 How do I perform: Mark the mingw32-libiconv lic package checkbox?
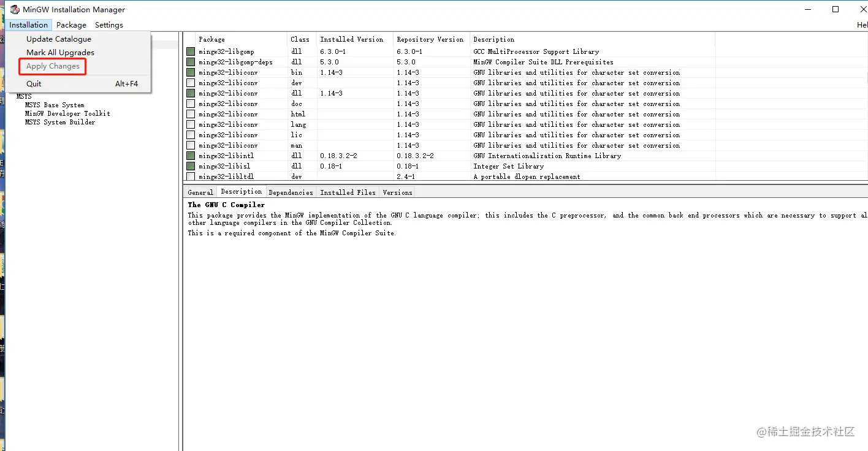pos(191,135)
